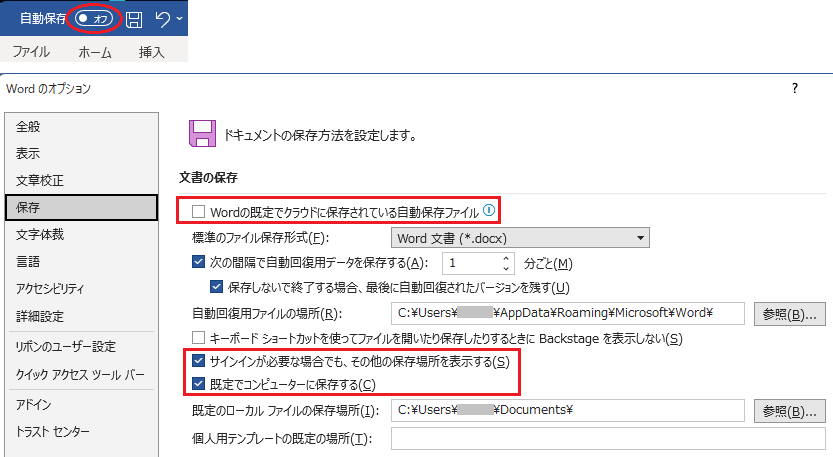Switch to the 挿入 ribbon tab

coord(151,52)
